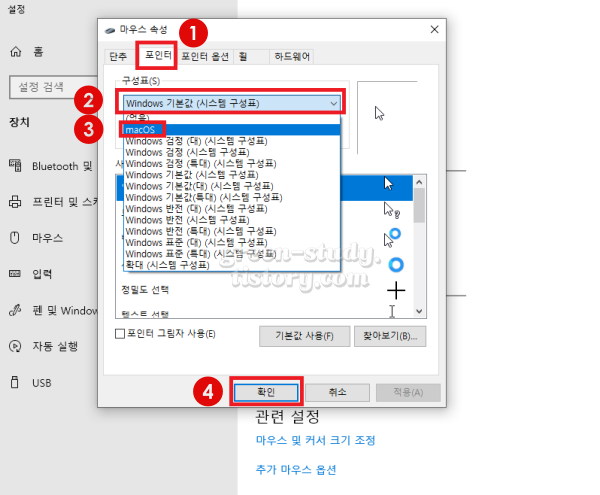Open 자동 실행 sidebar item
Screen dimensions: 600x495
(x=44, y=346)
